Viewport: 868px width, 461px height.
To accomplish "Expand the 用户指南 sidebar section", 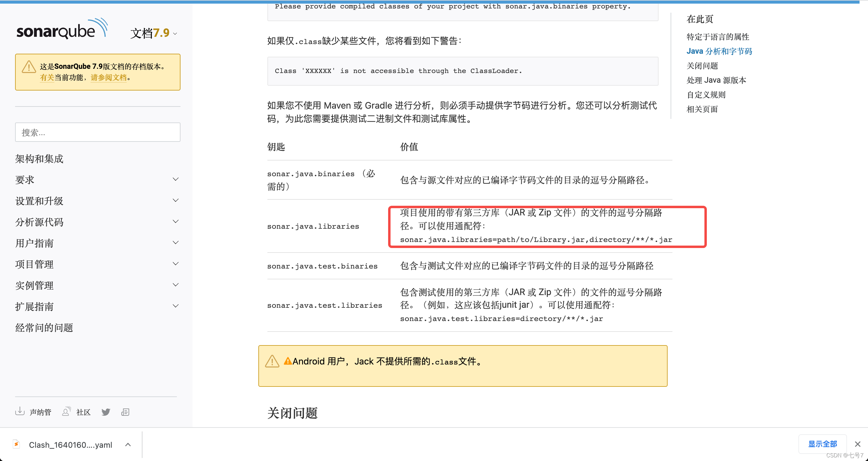I will [x=176, y=242].
